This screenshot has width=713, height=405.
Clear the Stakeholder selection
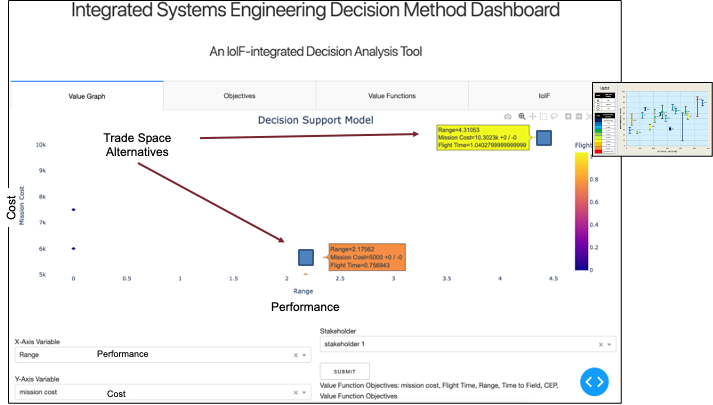[600, 344]
